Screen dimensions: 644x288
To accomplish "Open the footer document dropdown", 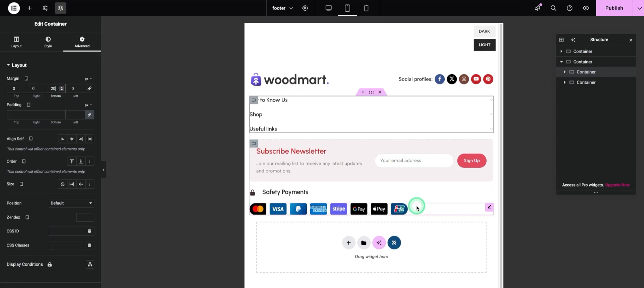I will [283, 8].
